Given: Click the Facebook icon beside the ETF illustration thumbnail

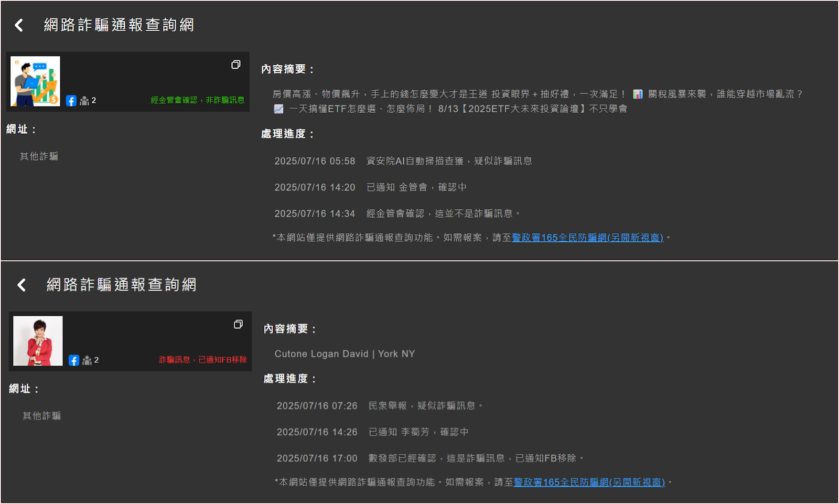Looking at the screenshot, I should (x=71, y=101).
